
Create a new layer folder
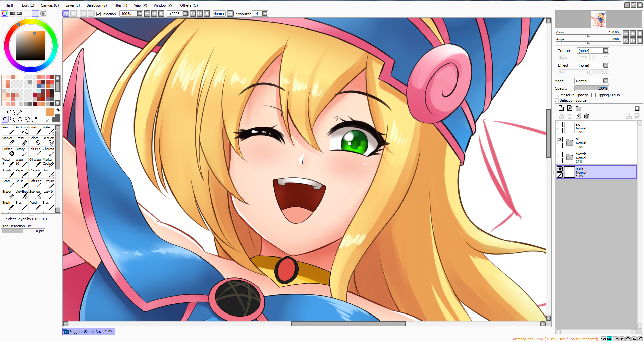pyautogui.click(x=578, y=108)
